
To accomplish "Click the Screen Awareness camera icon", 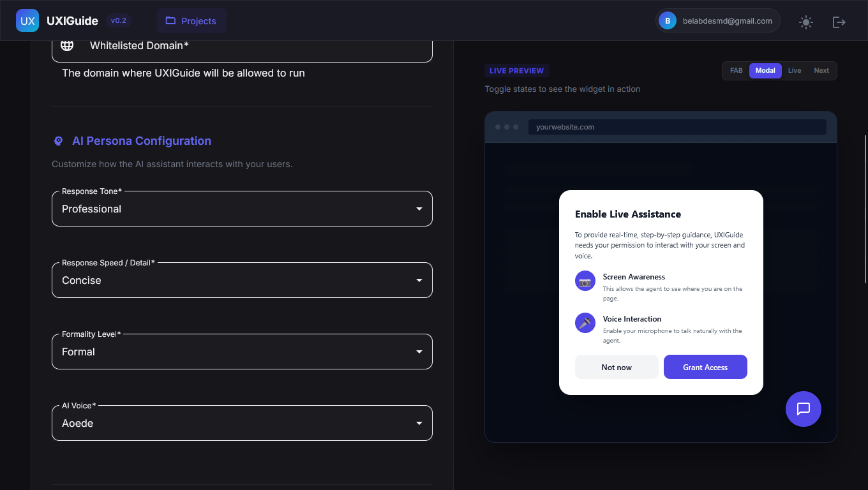I will 585,281.
